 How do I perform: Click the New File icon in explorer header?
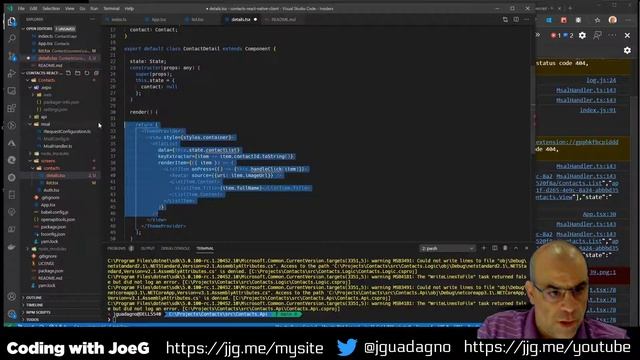point(68,73)
